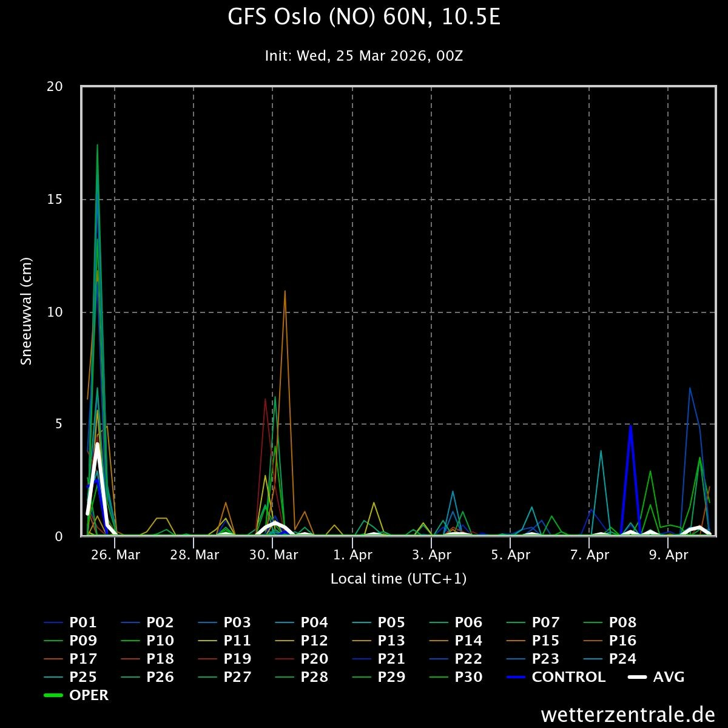Click the Sneeuwval (cm) axis title
Image resolution: width=728 pixels, height=728 pixels.
tap(26, 311)
